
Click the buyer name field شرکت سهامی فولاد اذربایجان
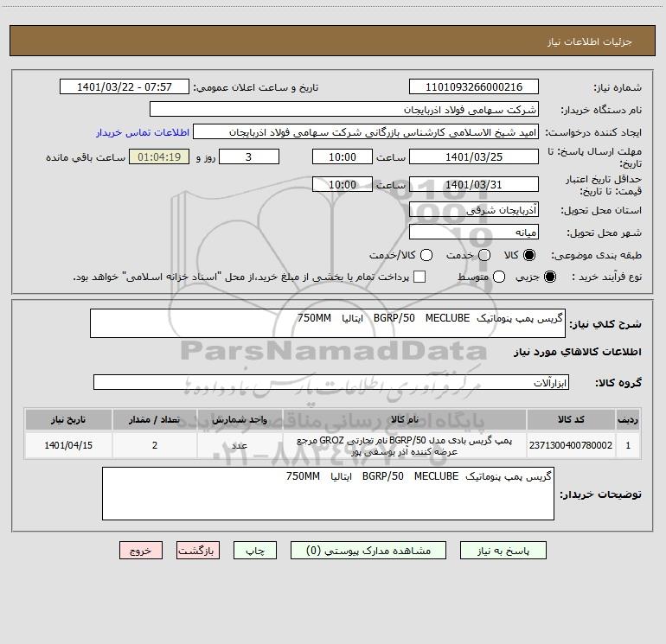tap(344, 110)
